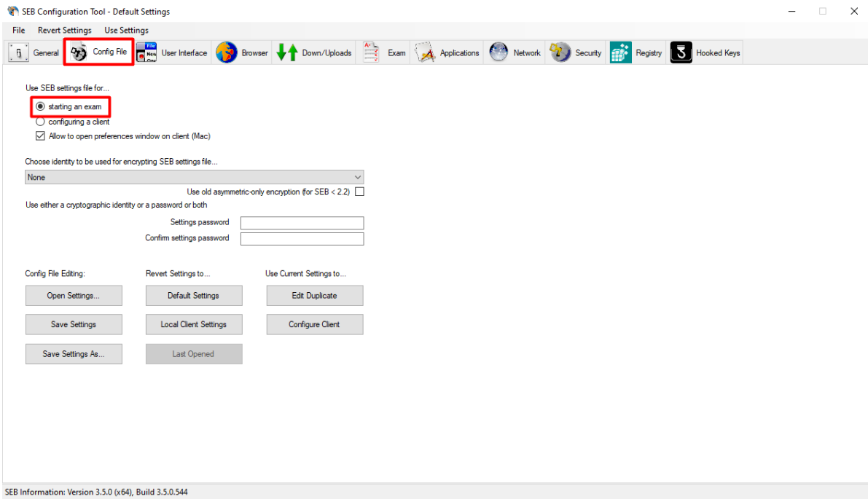
Task: Open the Revert Settings menu
Action: tap(65, 31)
